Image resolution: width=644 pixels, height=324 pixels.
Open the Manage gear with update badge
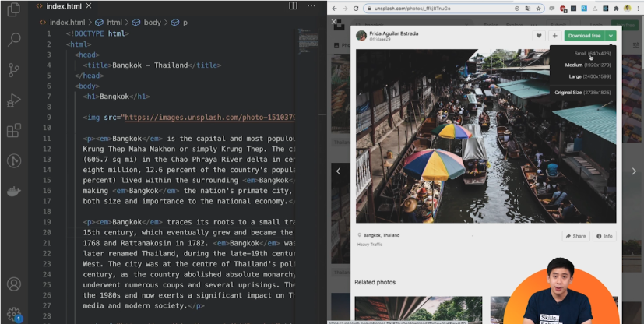pos(13,314)
